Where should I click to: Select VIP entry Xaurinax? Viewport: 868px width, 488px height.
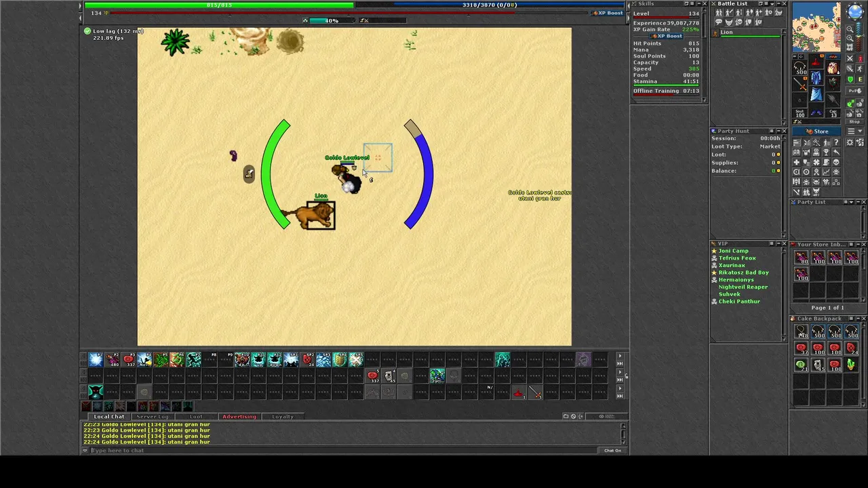[x=732, y=265]
